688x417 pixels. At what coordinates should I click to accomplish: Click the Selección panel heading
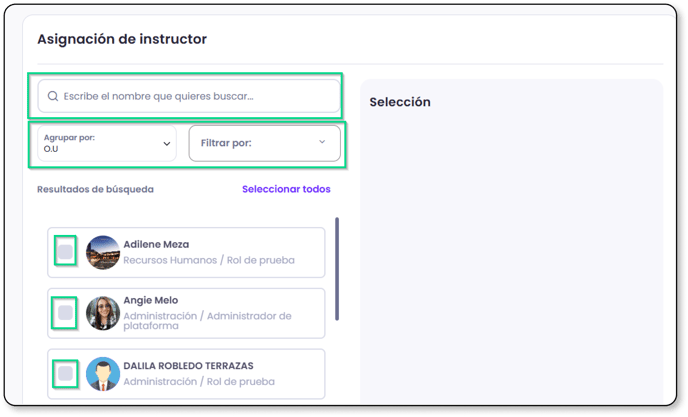click(x=400, y=102)
